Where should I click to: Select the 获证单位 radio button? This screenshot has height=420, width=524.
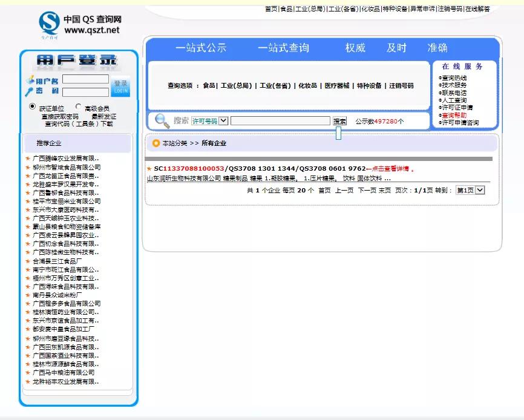[x=31, y=107]
